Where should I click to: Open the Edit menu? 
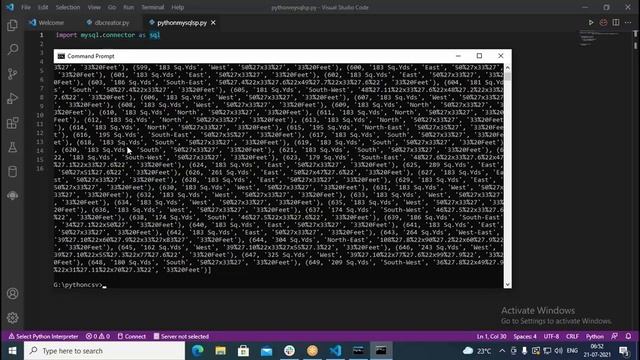43,7
